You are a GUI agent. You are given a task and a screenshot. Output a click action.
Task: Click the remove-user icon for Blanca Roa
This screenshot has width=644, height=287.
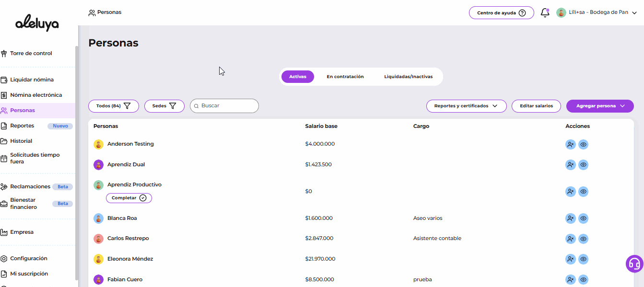click(570, 218)
